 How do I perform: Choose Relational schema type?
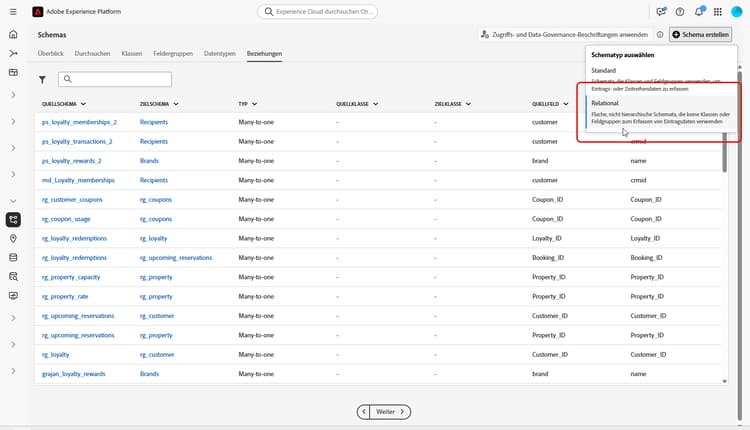click(x=661, y=112)
